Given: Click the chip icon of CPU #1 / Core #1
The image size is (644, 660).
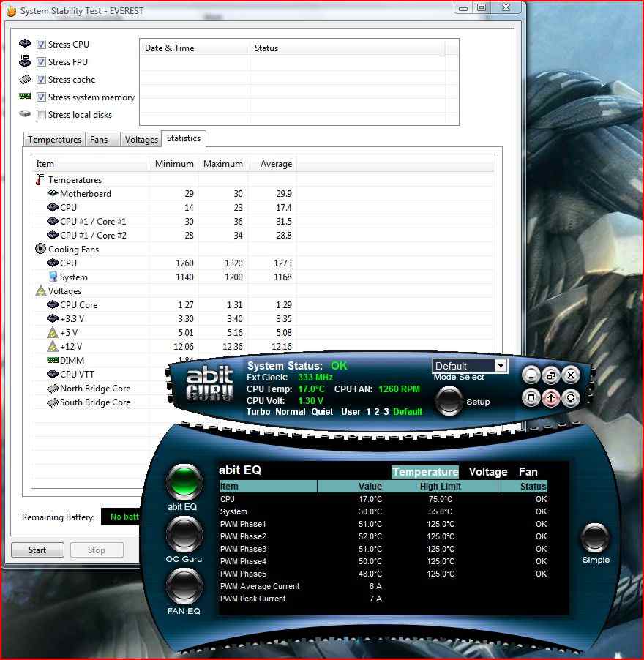Looking at the screenshot, I should pyautogui.click(x=53, y=221).
